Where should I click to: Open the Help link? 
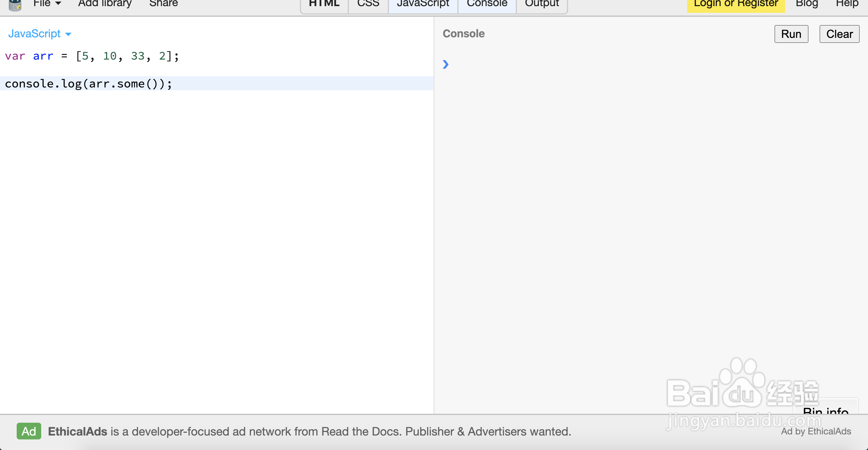pyautogui.click(x=847, y=4)
